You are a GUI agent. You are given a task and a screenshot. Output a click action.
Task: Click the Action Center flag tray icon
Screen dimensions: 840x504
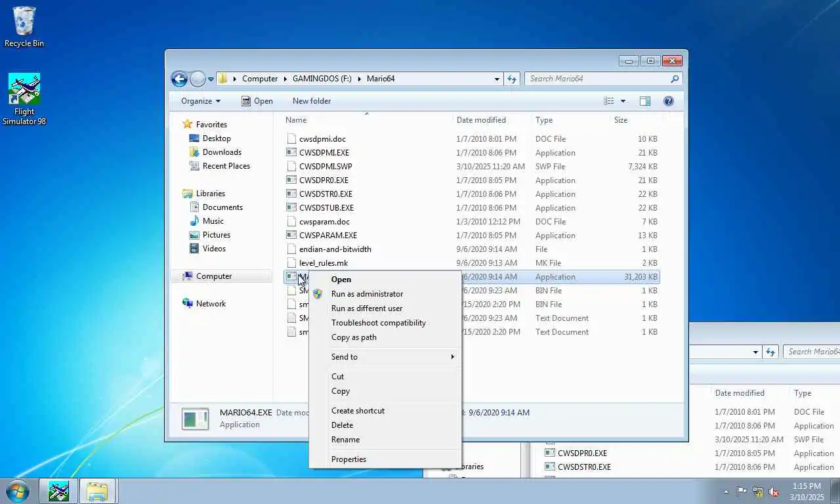tap(742, 491)
